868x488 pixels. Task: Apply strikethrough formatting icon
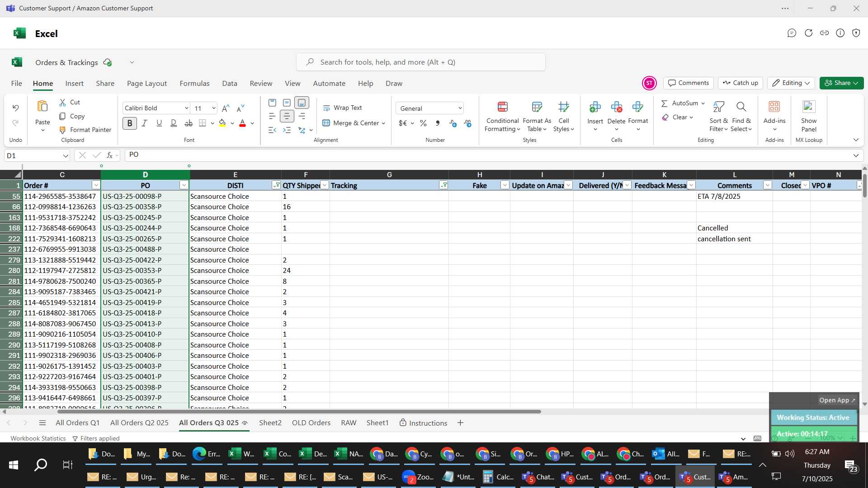coord(189,123)
